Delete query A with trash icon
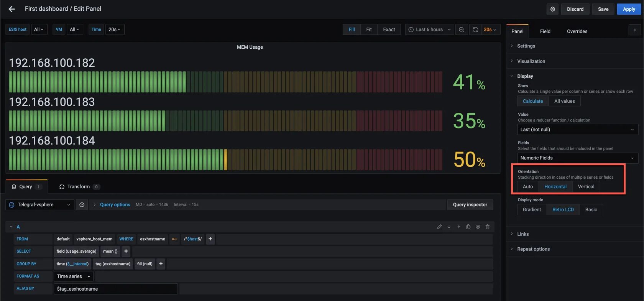This screenshot has width=644, height=301. click(x=488, y=227)
